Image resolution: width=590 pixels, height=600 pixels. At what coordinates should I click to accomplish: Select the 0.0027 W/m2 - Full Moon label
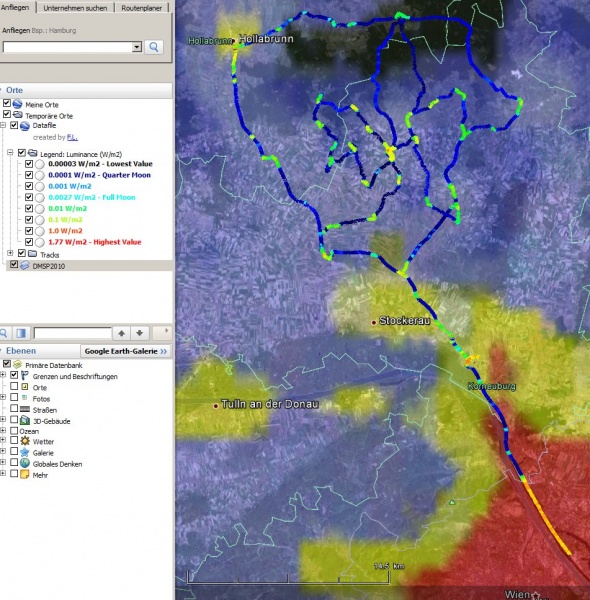click(x=92, y=197)
